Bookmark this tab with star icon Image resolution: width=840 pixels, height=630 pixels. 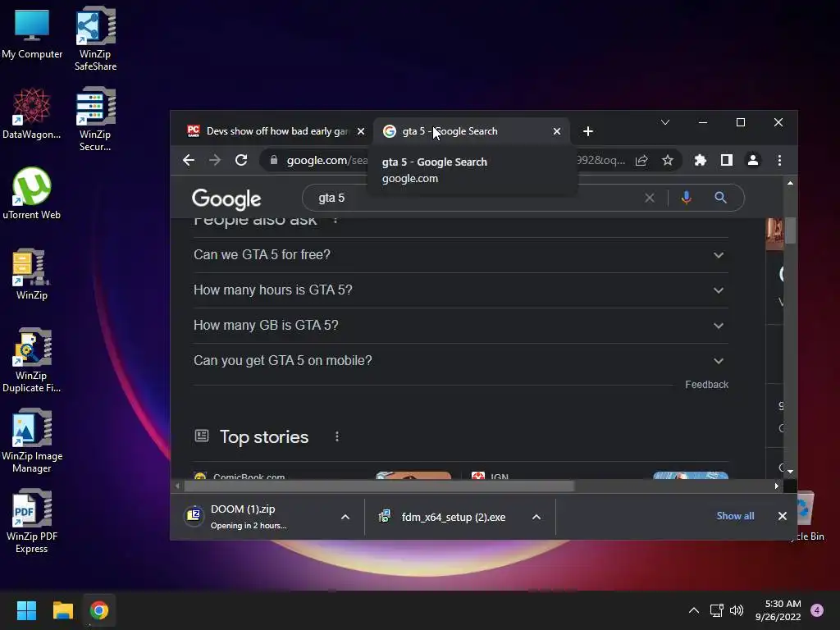pyautogui.click(x=668, y=160)
